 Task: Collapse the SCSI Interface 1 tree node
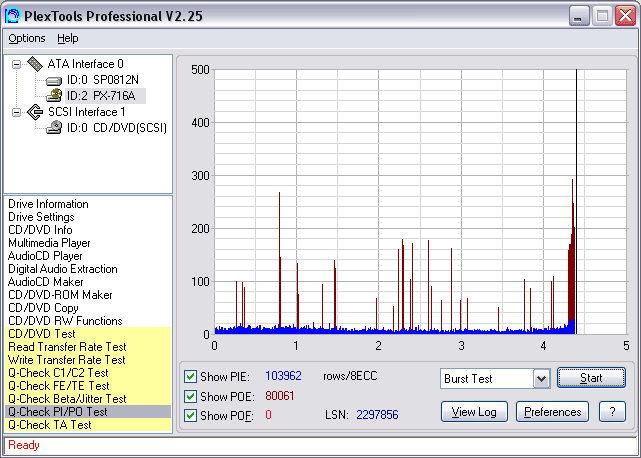coord(16,112)
